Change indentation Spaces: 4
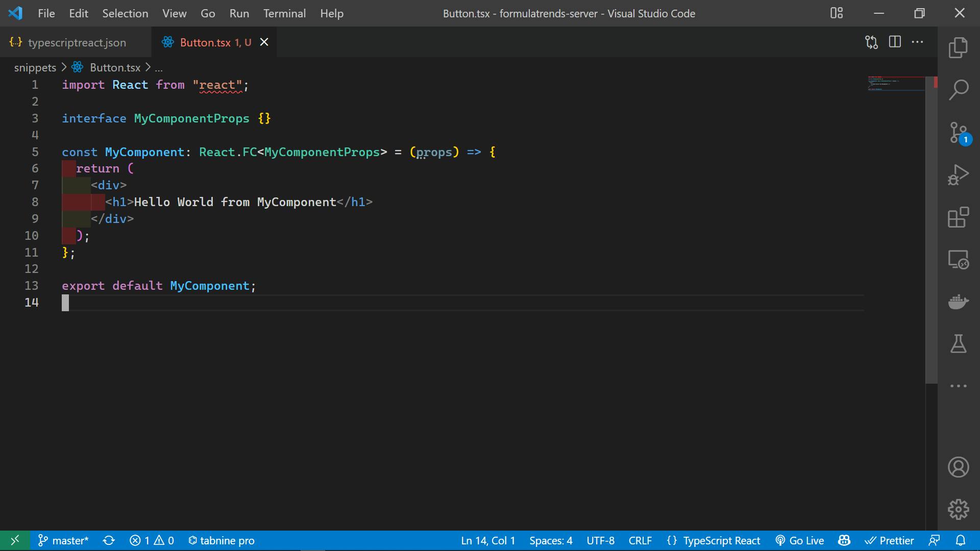This screenshot has width=980, height=551. (551, 540)
